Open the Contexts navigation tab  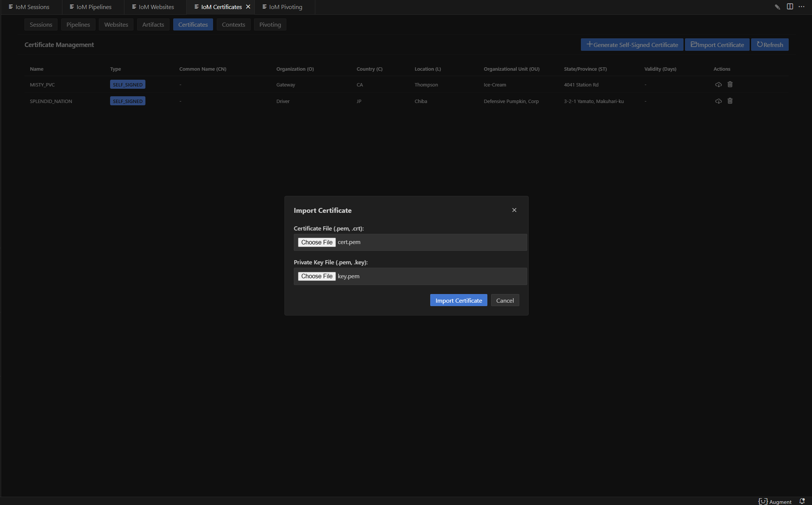[x=233, y=24]
